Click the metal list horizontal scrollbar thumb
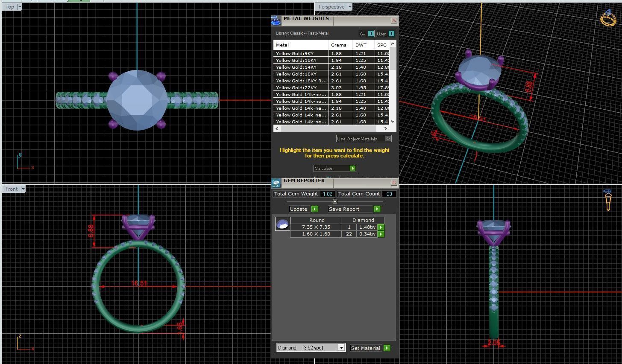 click(x=328, y=128)
